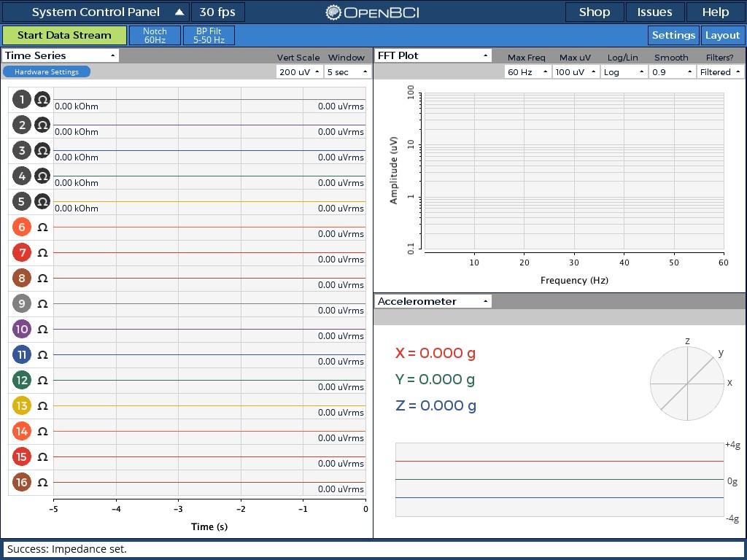Click purple channel 10 circle

21,329
